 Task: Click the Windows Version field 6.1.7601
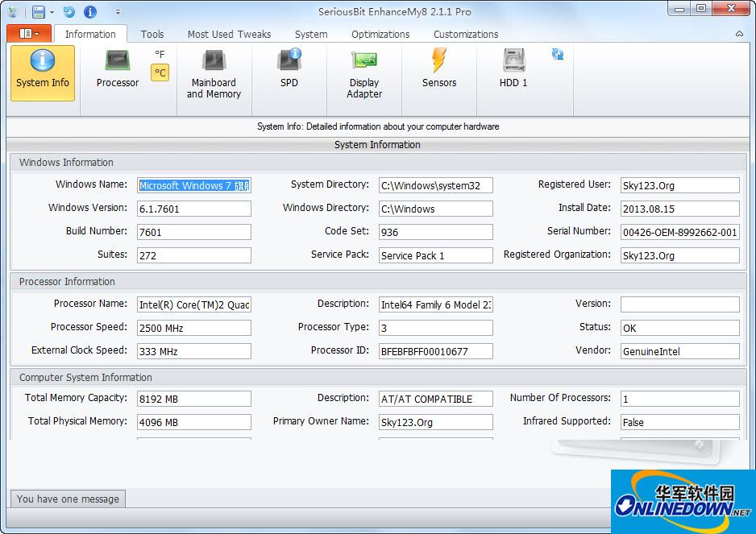(x=193, y=209)
